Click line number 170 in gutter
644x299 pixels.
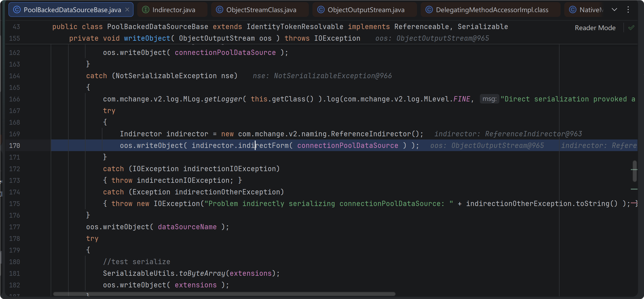pyautogui.click(x=15, y=146)
